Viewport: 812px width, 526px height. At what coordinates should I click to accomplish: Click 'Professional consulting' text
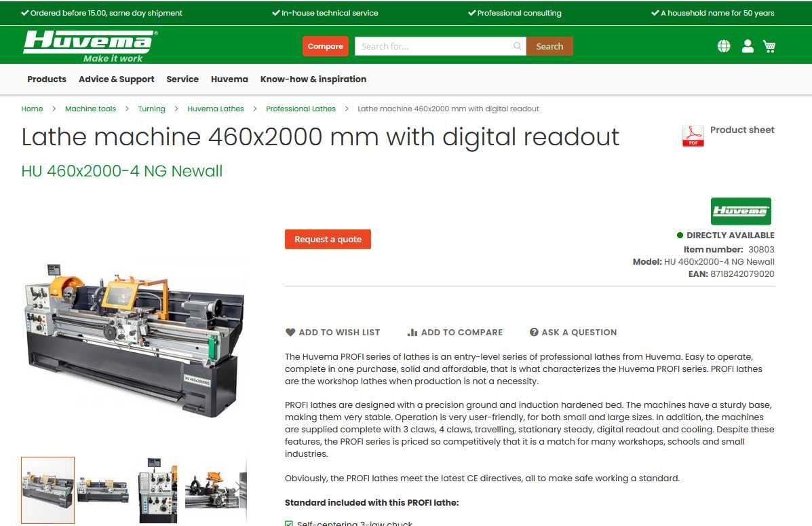[x=519, y=13]
